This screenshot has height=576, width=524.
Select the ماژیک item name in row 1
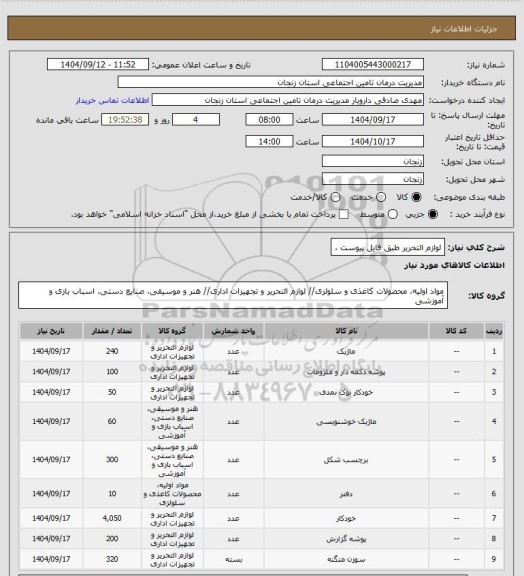pos(346,352)
